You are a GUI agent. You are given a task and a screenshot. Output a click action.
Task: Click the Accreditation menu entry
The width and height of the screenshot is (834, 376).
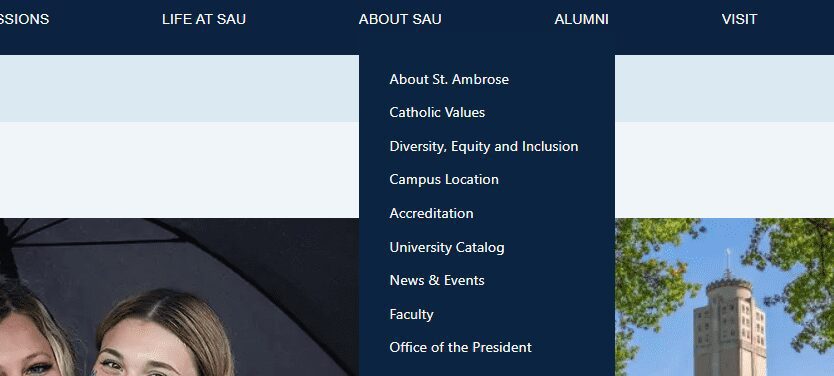431,213
